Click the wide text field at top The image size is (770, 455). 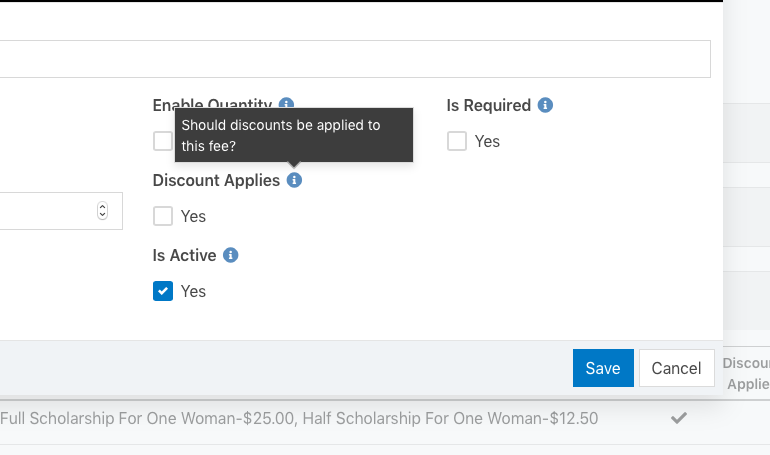(x=350, y=59)
